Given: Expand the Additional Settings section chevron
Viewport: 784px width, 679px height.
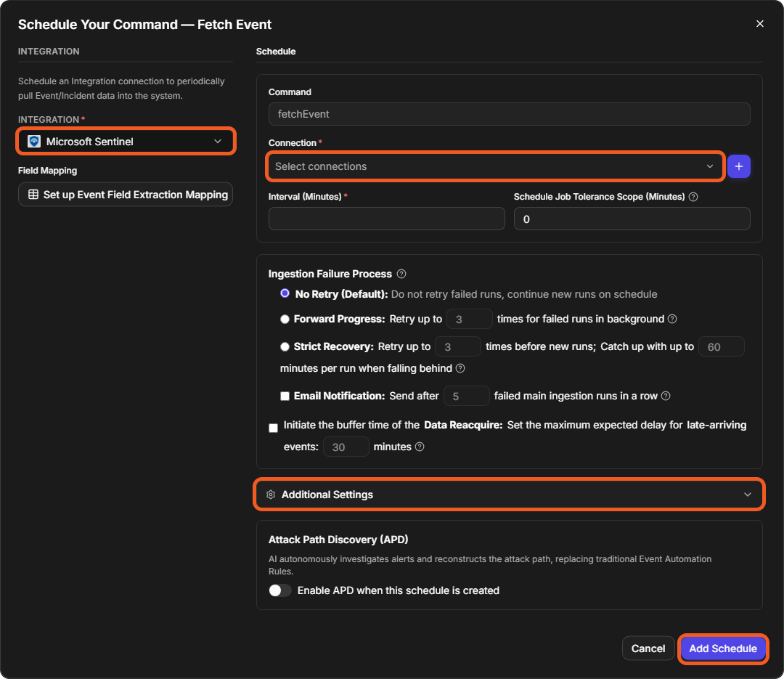Looking at the screenshot, I should tap(748, 495).
